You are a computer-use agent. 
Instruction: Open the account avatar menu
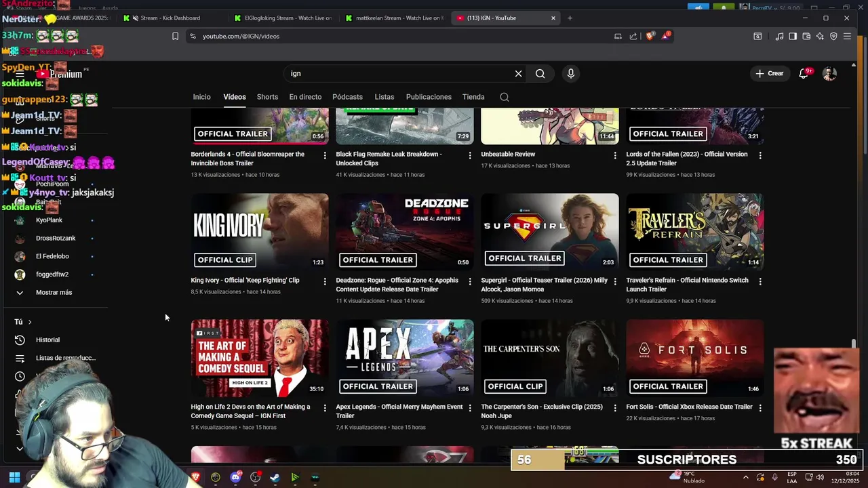[829, 73]
